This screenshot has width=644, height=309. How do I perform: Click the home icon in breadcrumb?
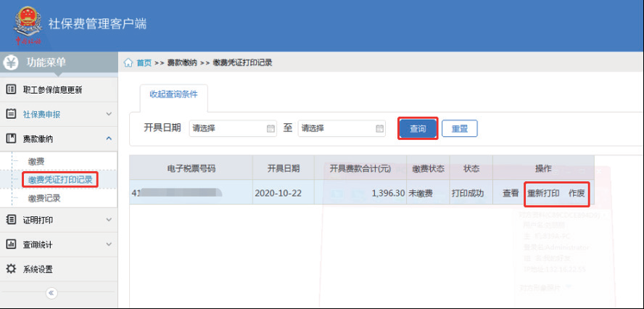[129, 62]
